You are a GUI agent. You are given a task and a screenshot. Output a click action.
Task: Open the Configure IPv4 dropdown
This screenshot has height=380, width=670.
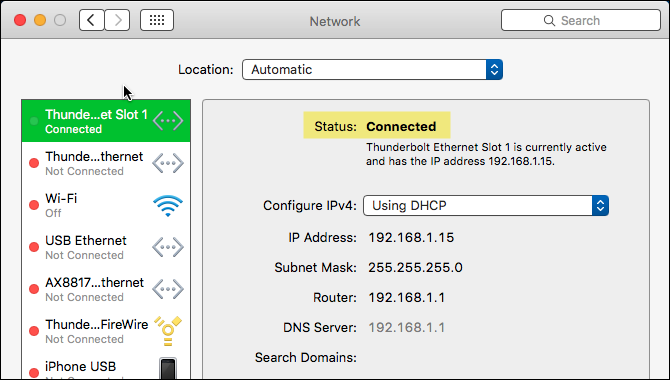486,206
